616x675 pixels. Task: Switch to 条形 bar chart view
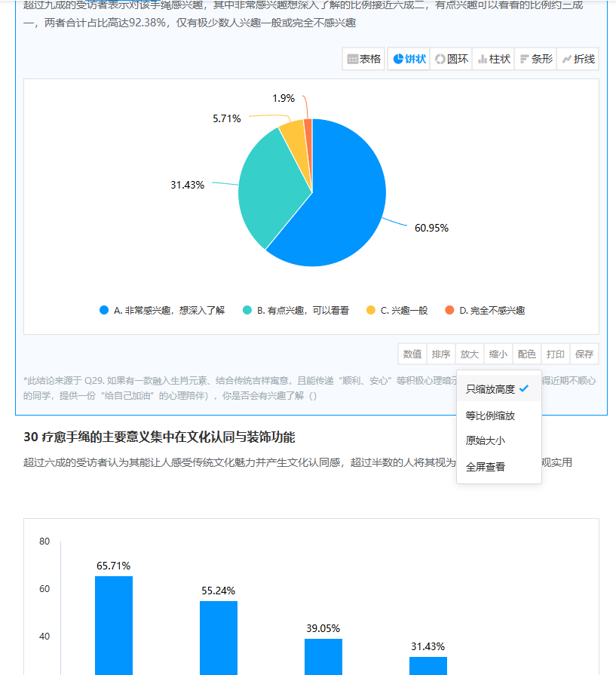point(535,59)
